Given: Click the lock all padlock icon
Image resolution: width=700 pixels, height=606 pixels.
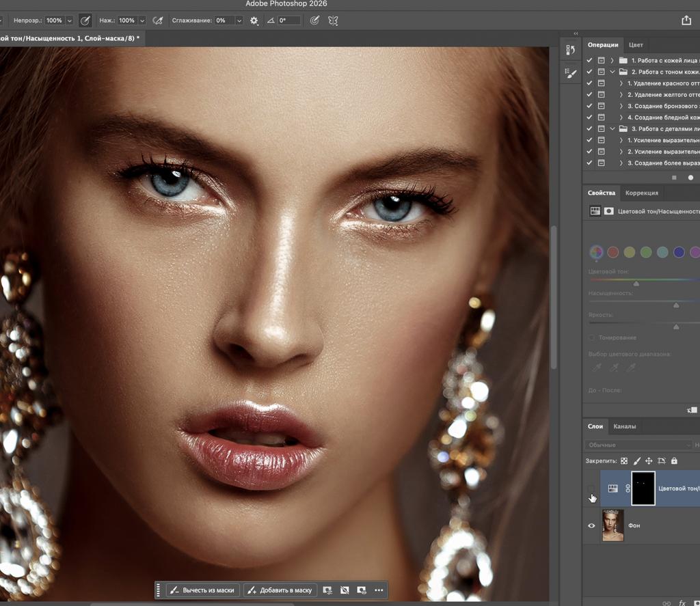Looking at the screenshot, I should [674, 461].
